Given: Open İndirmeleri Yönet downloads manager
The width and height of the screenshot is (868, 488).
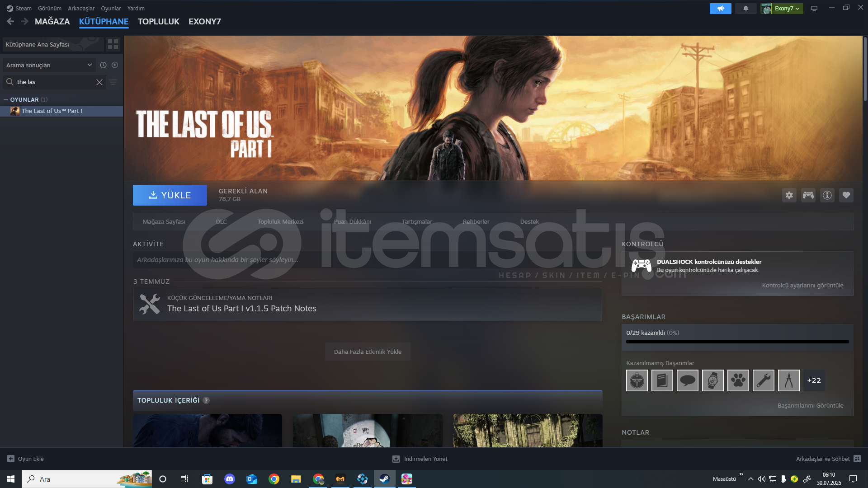Looking at the screenshot, I should pyautogui.click(x=420, y=459).
